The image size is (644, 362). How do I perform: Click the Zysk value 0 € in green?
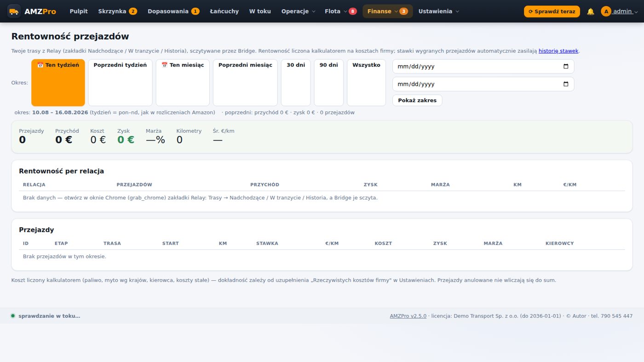point(126,140)
